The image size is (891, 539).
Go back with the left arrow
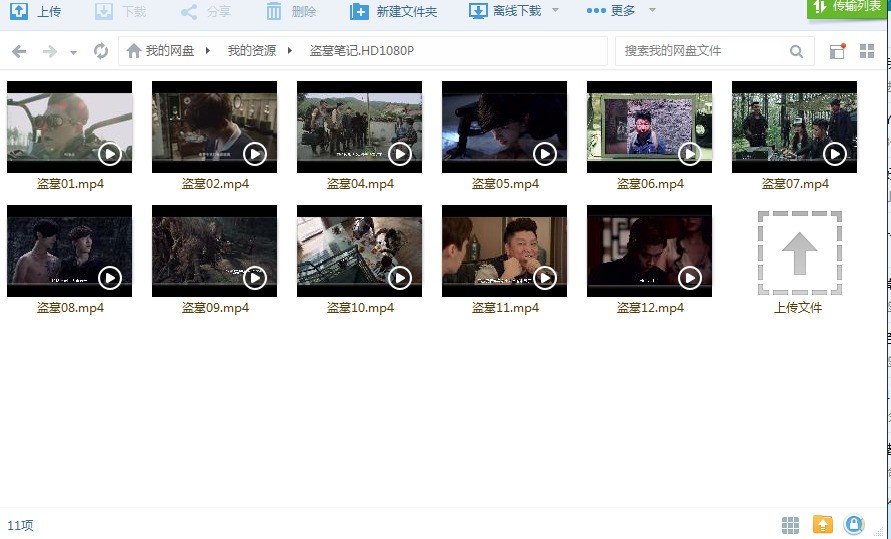(19, 52)
